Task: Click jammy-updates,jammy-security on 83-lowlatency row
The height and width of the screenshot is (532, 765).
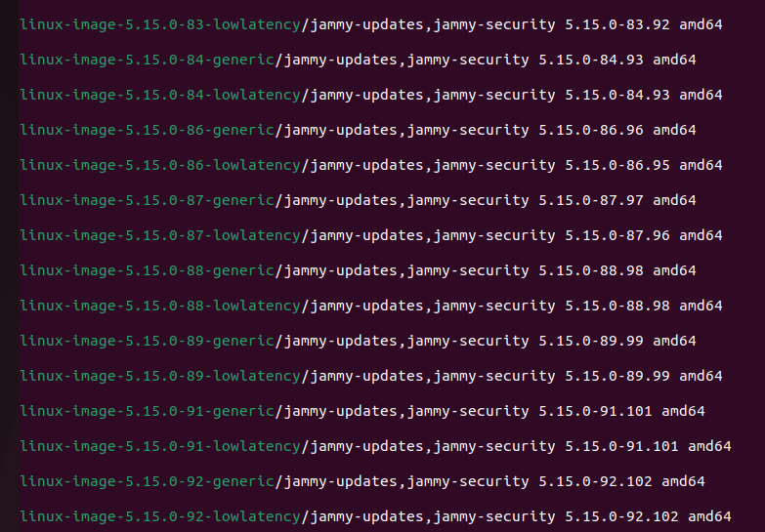Action: (433, 24)
